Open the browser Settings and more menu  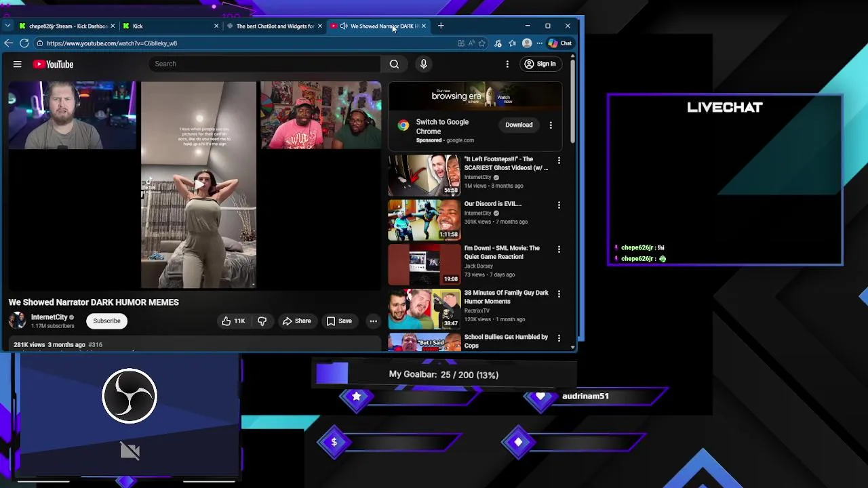coord(540,43)
